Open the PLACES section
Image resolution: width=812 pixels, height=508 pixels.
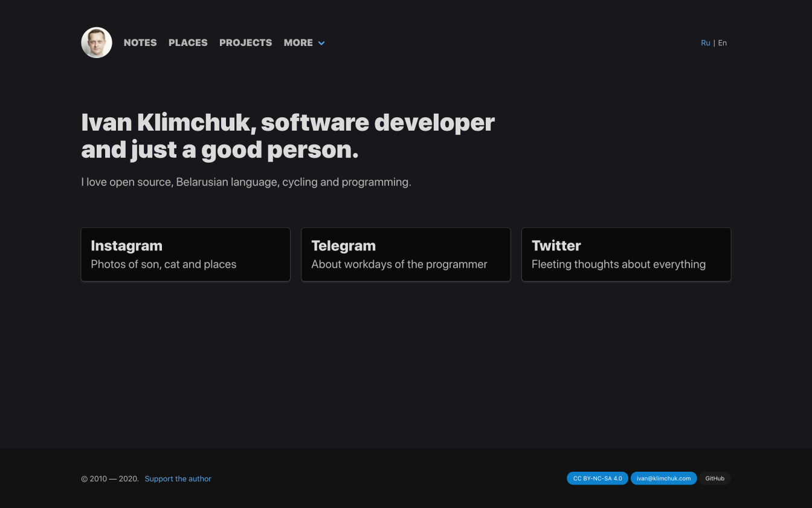click(x=188, y=42)
